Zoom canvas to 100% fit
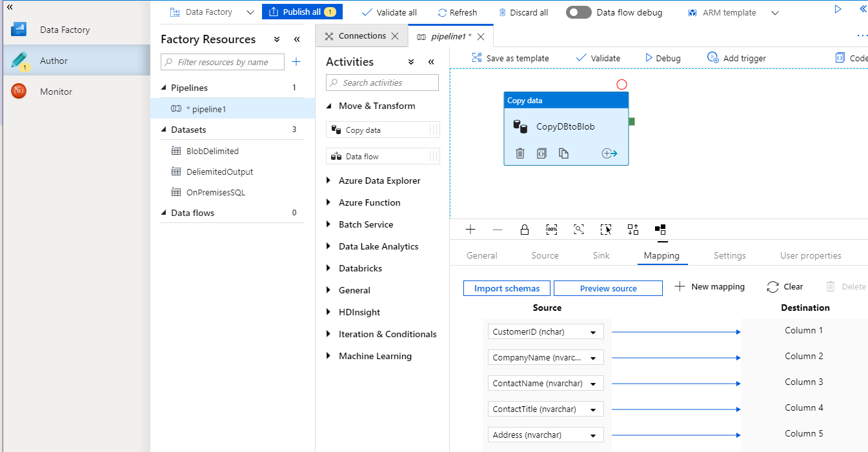The width and height of the screenshot is (868, 452). coord(551,229)
